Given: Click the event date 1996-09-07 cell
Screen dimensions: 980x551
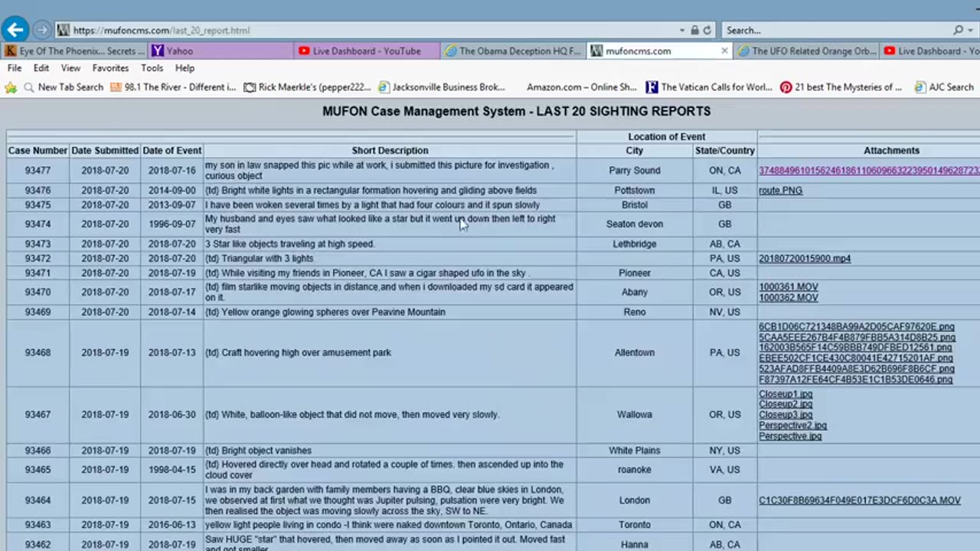Looking at the screenshot, I should point(171,224).
